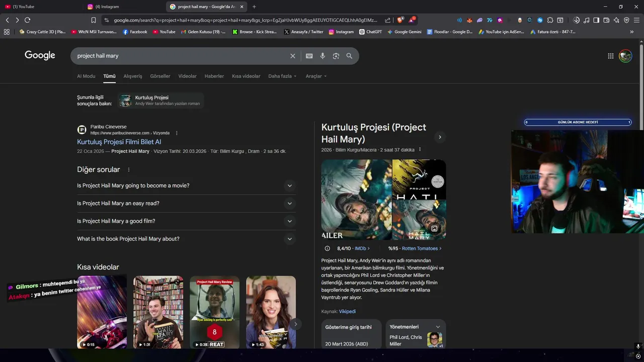644x362 pixels.
Task: Open Kurtuluş Projesi Filmi Bilet AI link
Action: (119, 142)
